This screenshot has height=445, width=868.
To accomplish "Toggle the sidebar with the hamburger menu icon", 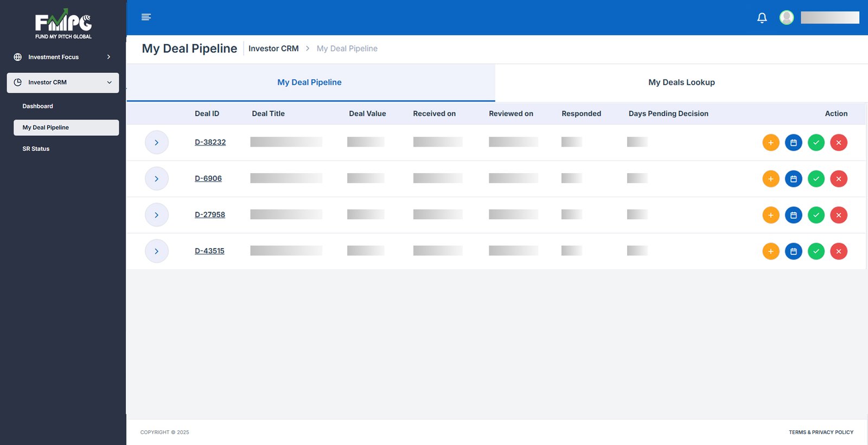I will point(146,17).
